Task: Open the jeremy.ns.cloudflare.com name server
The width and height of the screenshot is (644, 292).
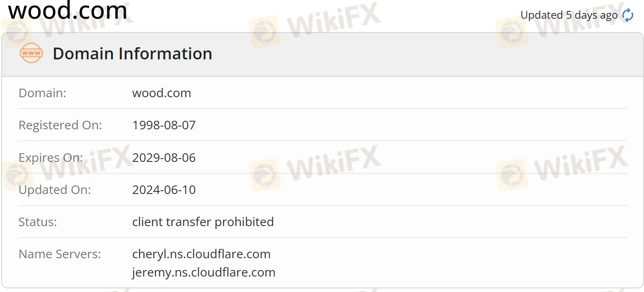Action: [x=204, y=272]
